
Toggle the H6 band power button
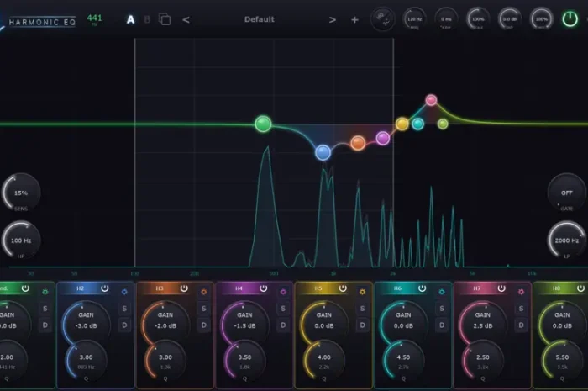pos(422,288)
